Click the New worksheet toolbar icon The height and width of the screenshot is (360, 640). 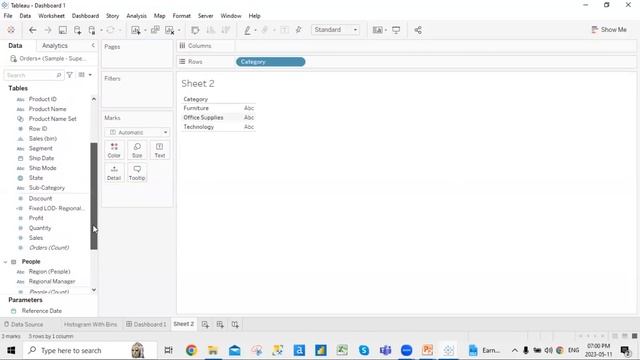coord(136,30)
